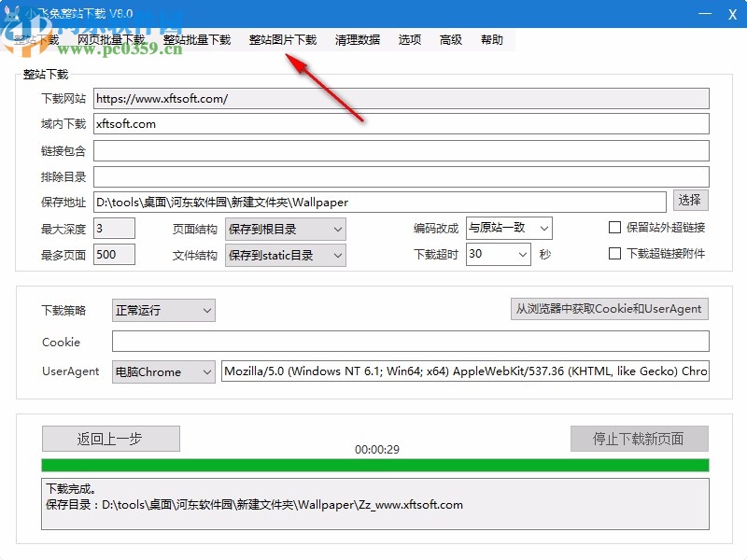The image size is (747, 560).
Task: Click inside the Cookie input field
Action: pos(411,341)
